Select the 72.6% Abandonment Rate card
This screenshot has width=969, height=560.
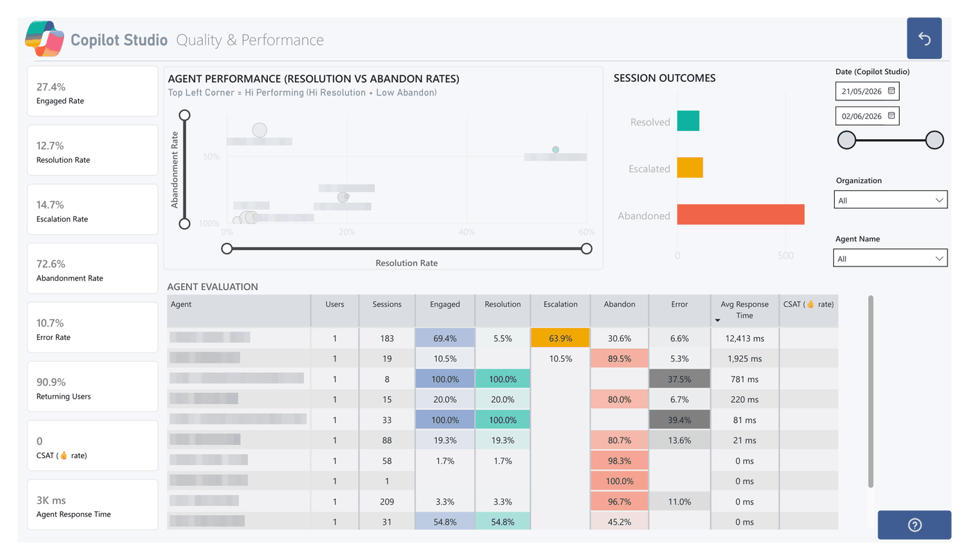pos(93,269)
